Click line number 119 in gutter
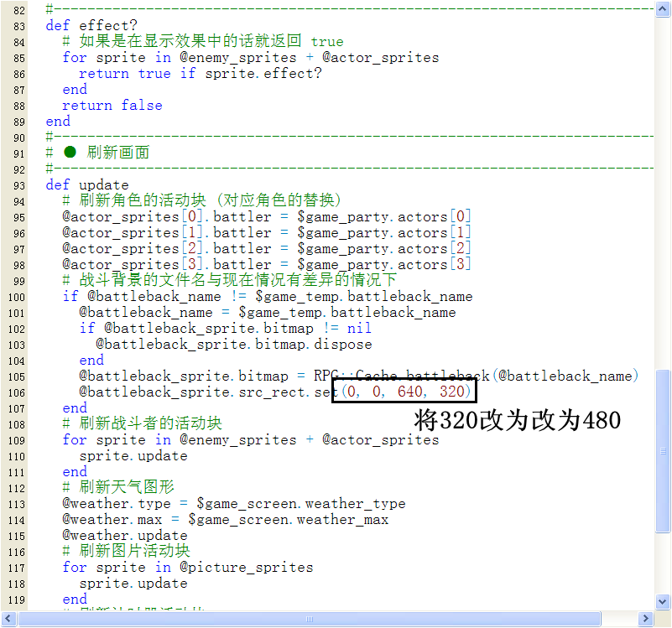Screen dimensions: 672x628 (17, 600)
